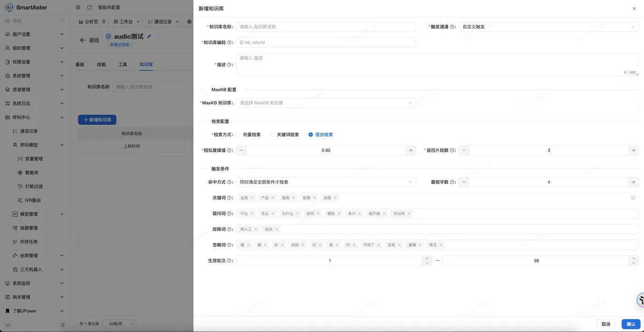This screenshot has height=332, width=644.
Task: Open the 变量管理 sidebar item
Action: pyautogui.click(x=34, y=159)
